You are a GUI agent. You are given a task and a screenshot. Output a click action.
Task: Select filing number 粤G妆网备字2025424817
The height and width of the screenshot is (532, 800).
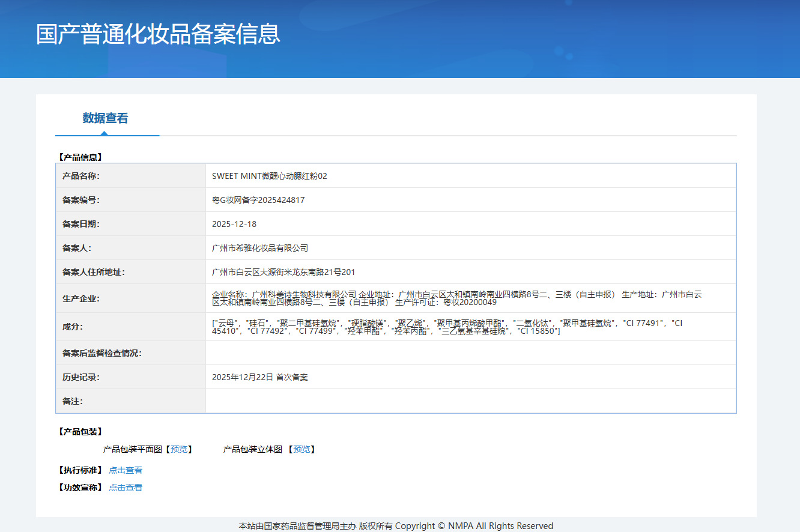pos(258,200)
